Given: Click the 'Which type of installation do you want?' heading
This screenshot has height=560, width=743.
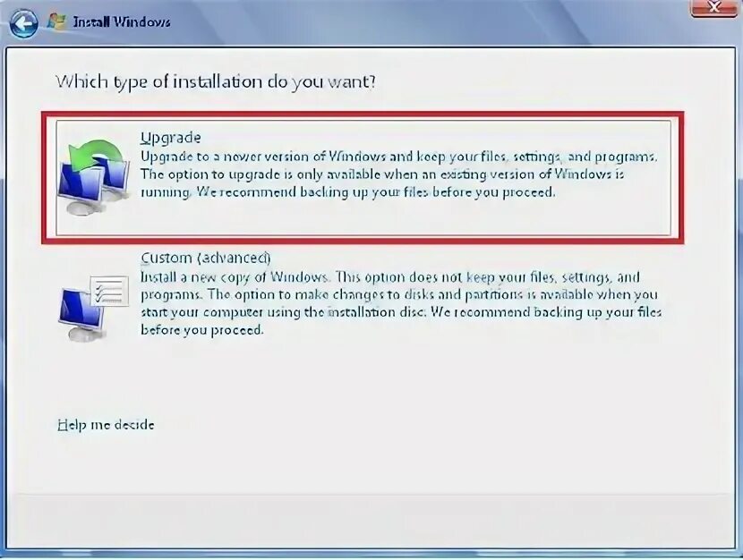Looking at the screenshot, I should [x=216, y=82].
